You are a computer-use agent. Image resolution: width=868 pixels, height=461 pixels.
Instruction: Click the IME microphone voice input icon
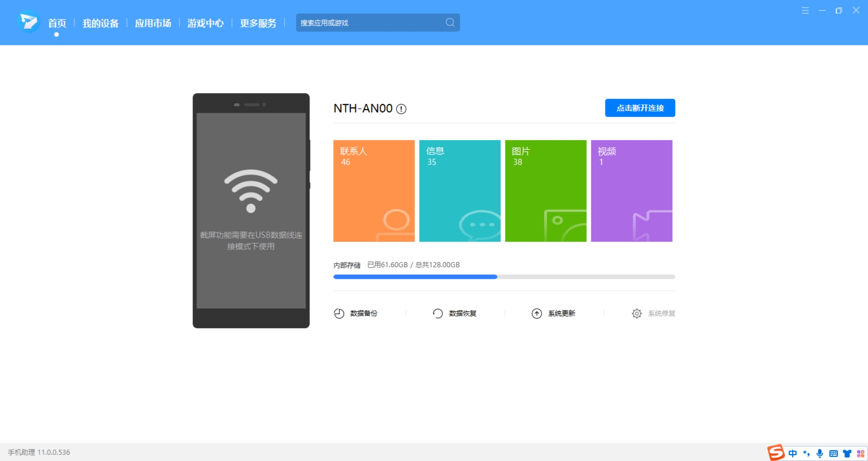pos(820,453)
